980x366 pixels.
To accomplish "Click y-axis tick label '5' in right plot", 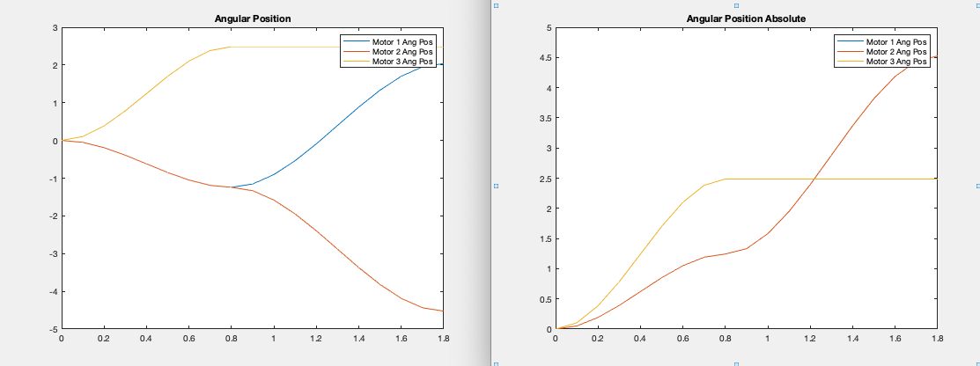I will 549,27.
